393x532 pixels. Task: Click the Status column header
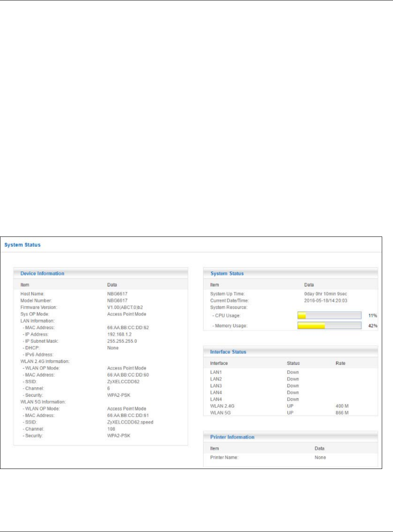pos(293,363)
